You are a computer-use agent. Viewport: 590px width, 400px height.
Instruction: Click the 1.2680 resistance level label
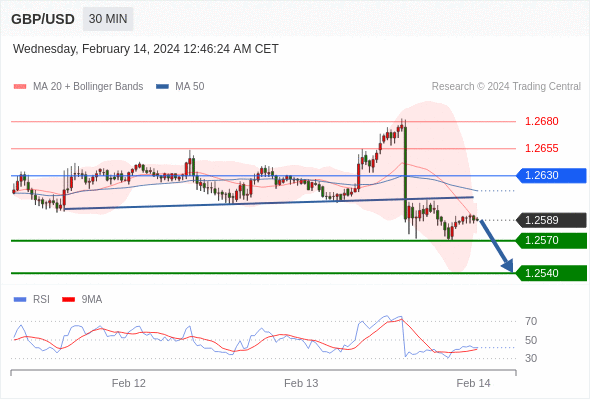click(x=542, y=121)
